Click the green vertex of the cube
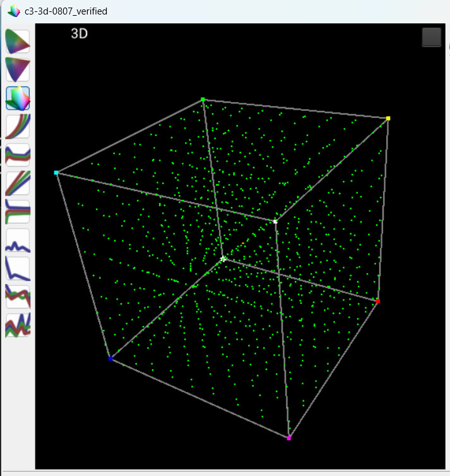Viewport: 450px width, 476px height. [203, 100]
